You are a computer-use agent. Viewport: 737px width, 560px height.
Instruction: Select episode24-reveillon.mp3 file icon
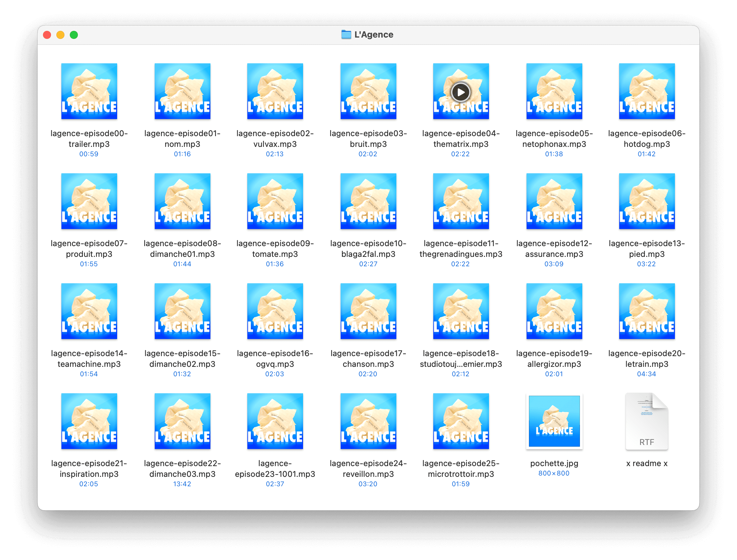click(x=368, y=421)
